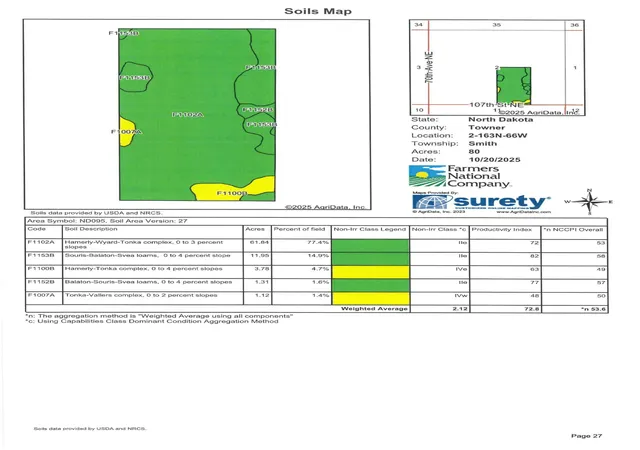Click the Surety mapping logo
This screenshot has width=640, height=450.
click(x=481, y=203)
